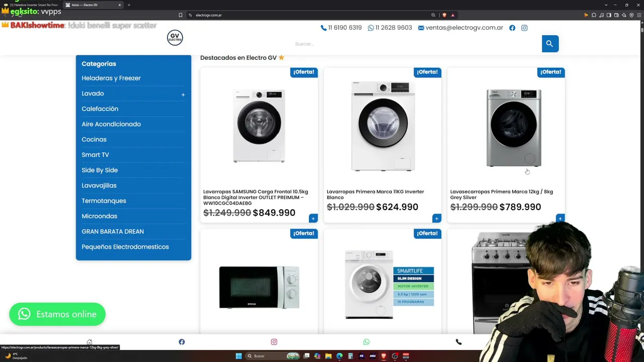Click the blue search magnifier button
This screenshot has height=362, width=644.
[x=550, y=44]
